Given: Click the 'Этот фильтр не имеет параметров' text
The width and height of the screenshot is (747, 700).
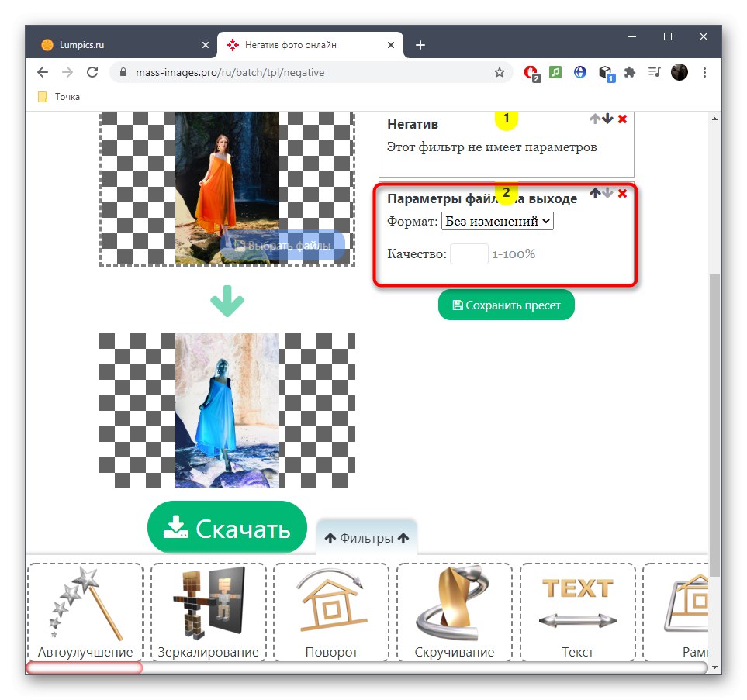Looking at the screenshot, I should pyautogui.click(x=492, y=147).
